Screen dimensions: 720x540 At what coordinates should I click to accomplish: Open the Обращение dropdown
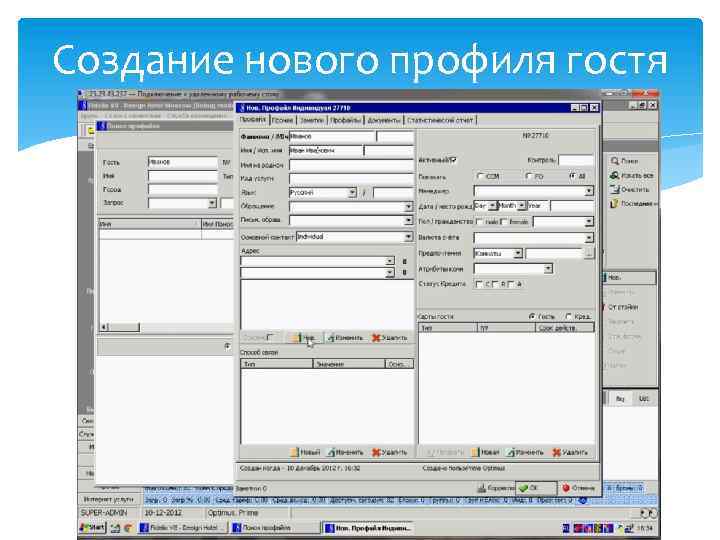click(x=408, y=207)
